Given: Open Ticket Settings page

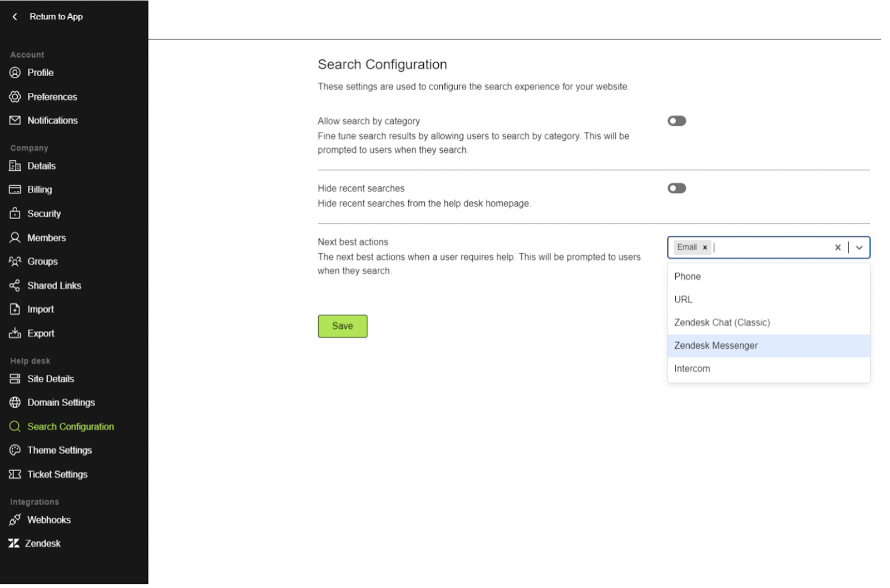Looking at the screenshot, I should (58, 475).
